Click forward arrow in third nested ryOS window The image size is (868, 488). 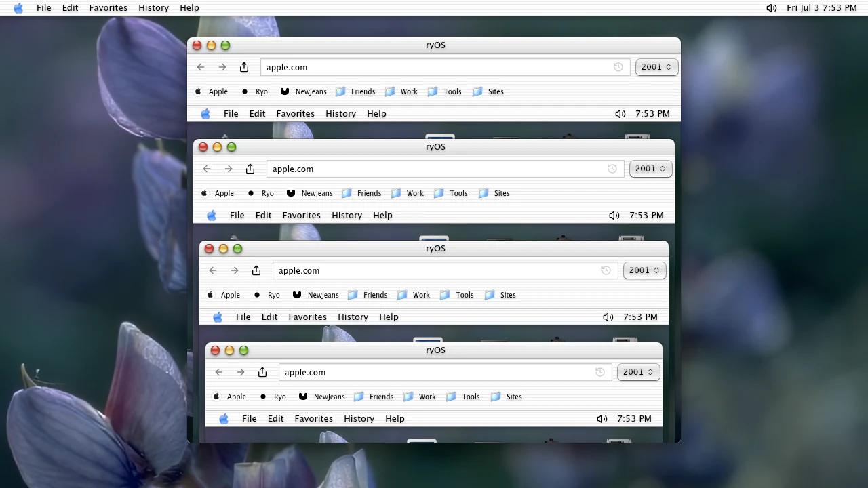pos(235,270)
